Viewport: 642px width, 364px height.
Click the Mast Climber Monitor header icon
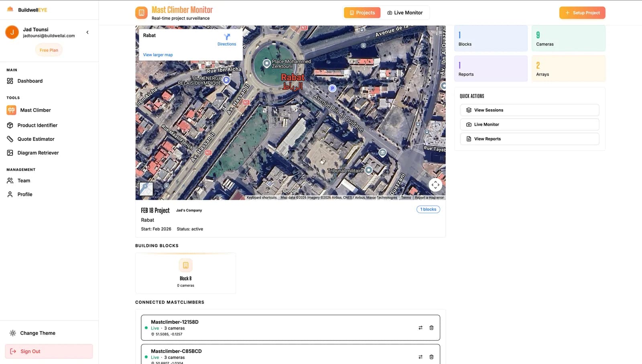tap(141, 13)
